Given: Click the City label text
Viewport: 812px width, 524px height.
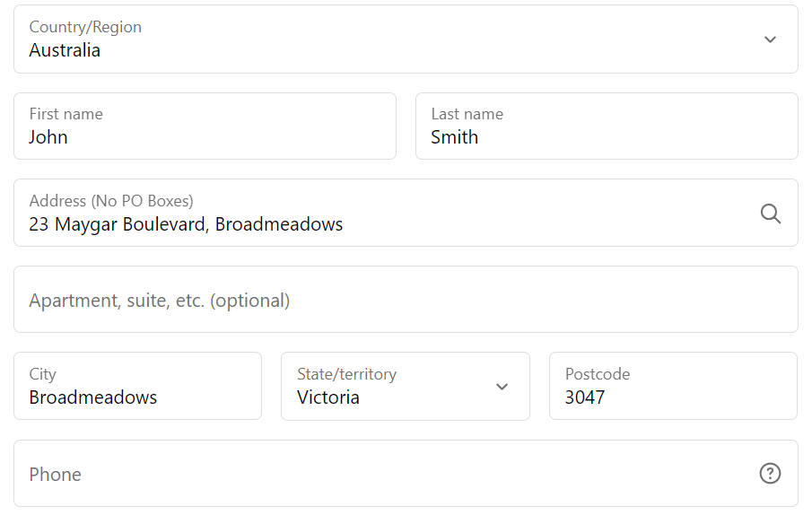Looking at the screenshot, I should pos(42,374).
